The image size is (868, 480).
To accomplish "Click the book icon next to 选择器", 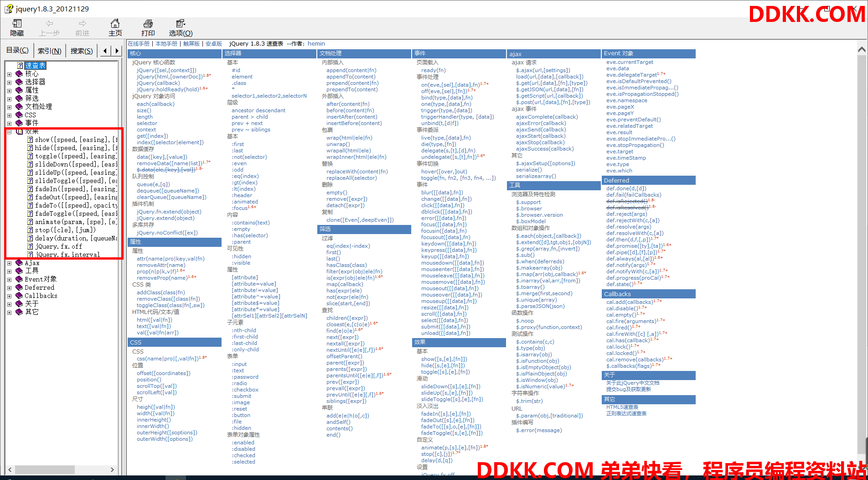I will (19, 82).
